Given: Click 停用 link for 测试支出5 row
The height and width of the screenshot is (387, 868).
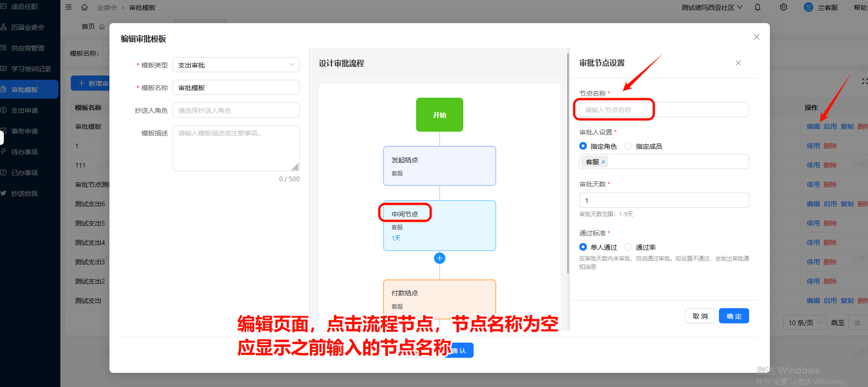Looking at the screenshot, I should (x=813, y=223).
